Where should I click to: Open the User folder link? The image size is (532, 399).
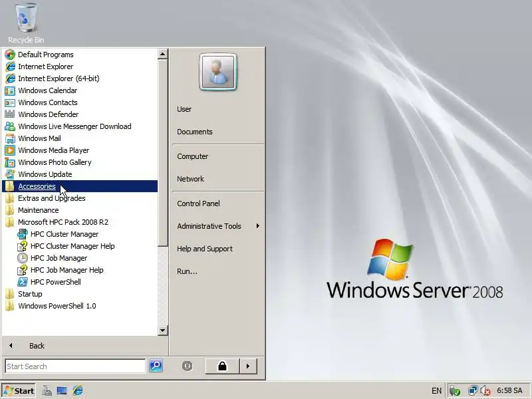pyautogui.click(x=184, y=109)
